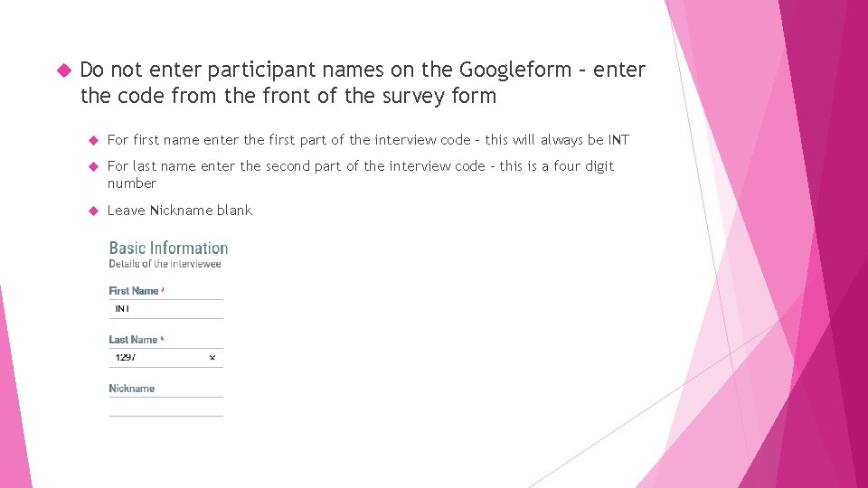The image size is (868, 488).
Task: Select the empty Nickname input field
Action: click(165, 408)
